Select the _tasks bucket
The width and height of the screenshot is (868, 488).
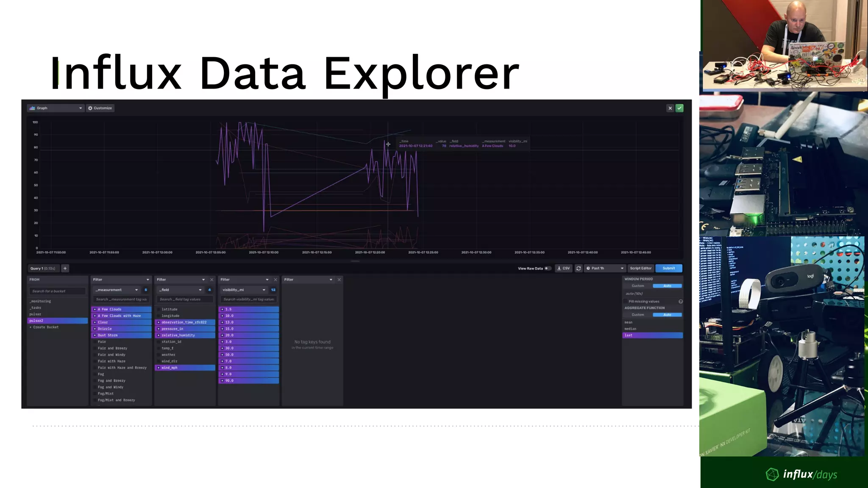(58, 308)
